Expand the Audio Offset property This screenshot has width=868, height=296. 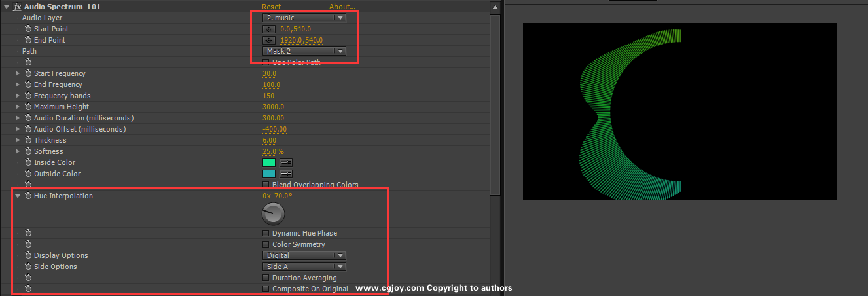click(18, 129)
